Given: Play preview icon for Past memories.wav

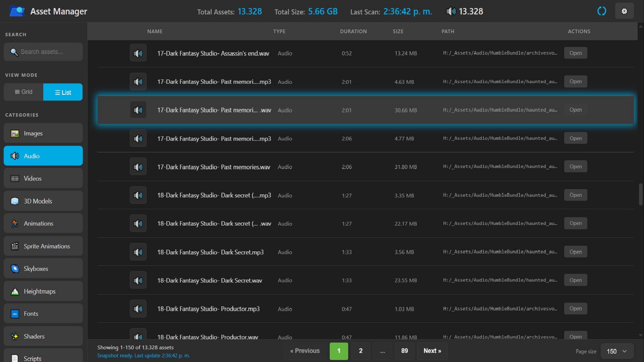Looking at the screenshot, I should pyautogui.click(x=138, y=167).
